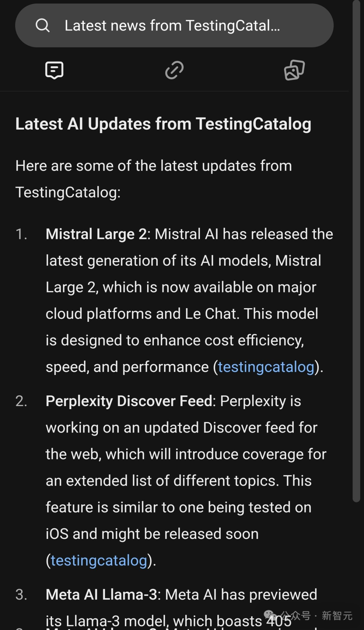This screenshot has height=630, width=364.
Task: Click 'Latest AI Updates from TestingCatalog' heading
Action: coord(163,124)
